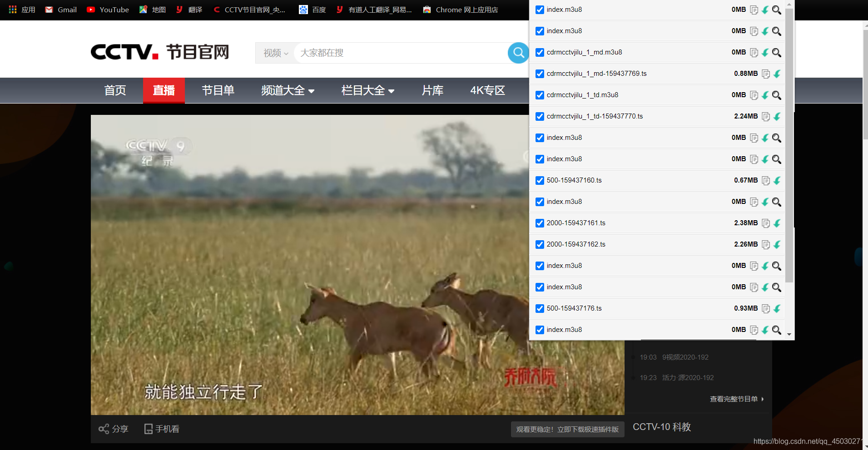The image size is (868, 450).
Task: Expand the 栏目大全 dropdown menu
Action: 367,90
